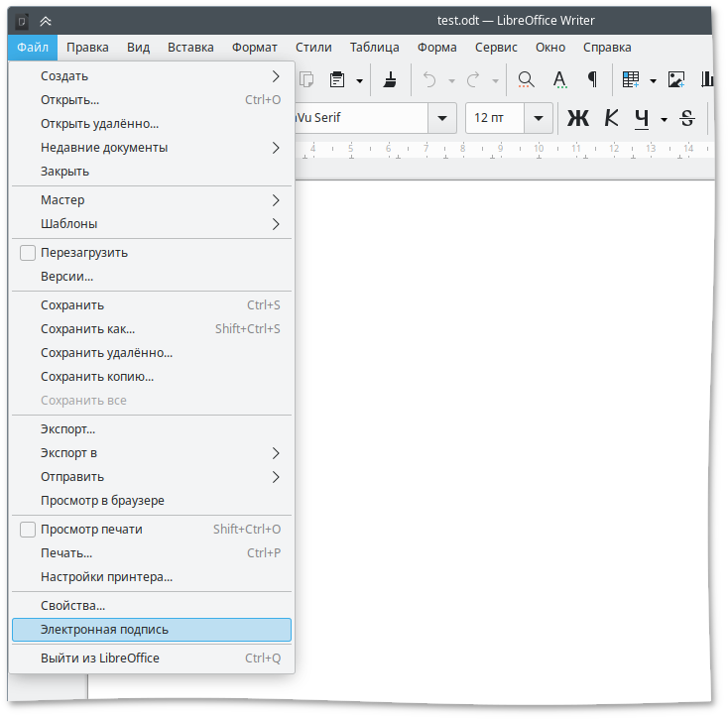
Task: Open the Underline style dropdown arrow
Action: coord(664,120)
